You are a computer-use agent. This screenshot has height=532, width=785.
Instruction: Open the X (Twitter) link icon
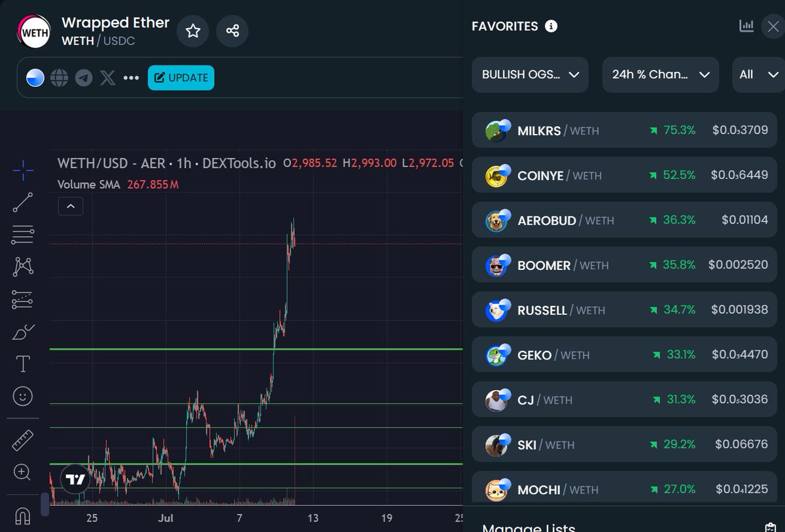108,78
